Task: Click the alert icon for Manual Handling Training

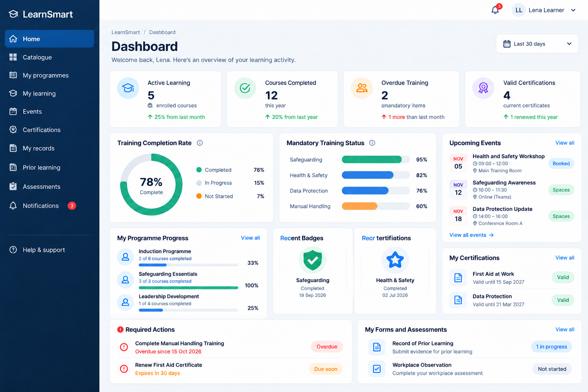Action: point(124,347)
